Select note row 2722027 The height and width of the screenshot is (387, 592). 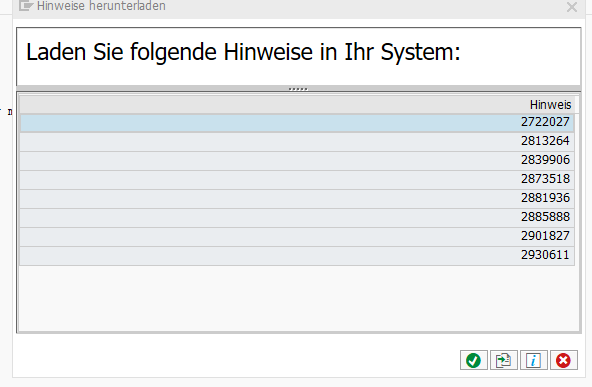[x=297, y=122]
